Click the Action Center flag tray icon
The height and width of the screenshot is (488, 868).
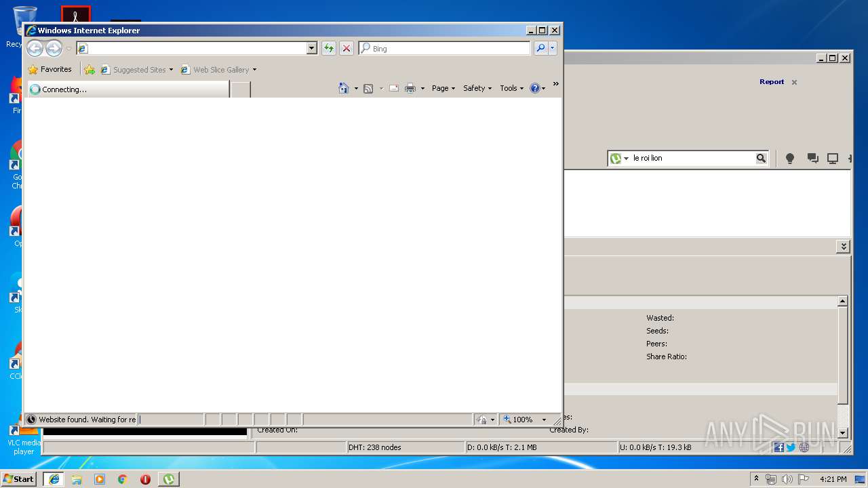pos(804,479)
